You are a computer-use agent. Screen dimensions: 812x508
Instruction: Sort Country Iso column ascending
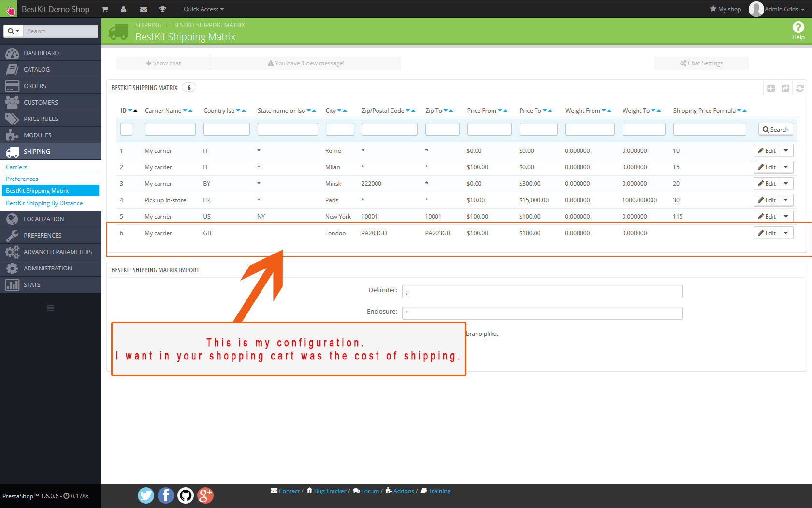[x=244, y=111]
